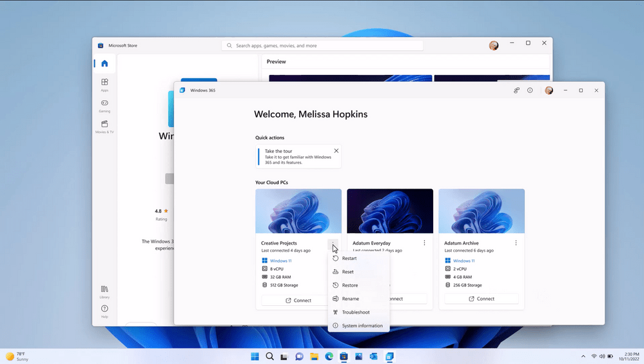Dismiss the Take the tour card
This screenshot has width=644, height=364.
pos(336,151)
